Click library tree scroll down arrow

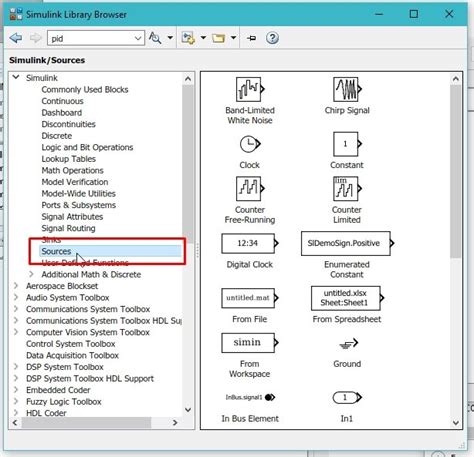188,410
